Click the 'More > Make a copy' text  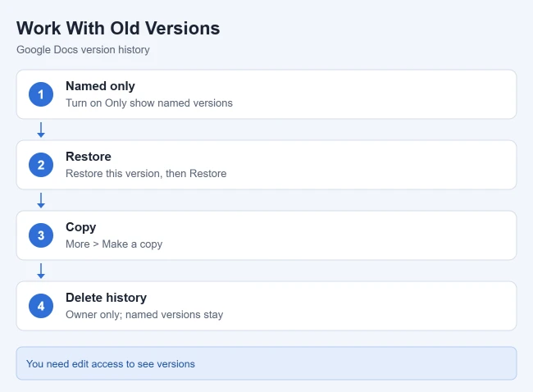[x=114, y=244]
